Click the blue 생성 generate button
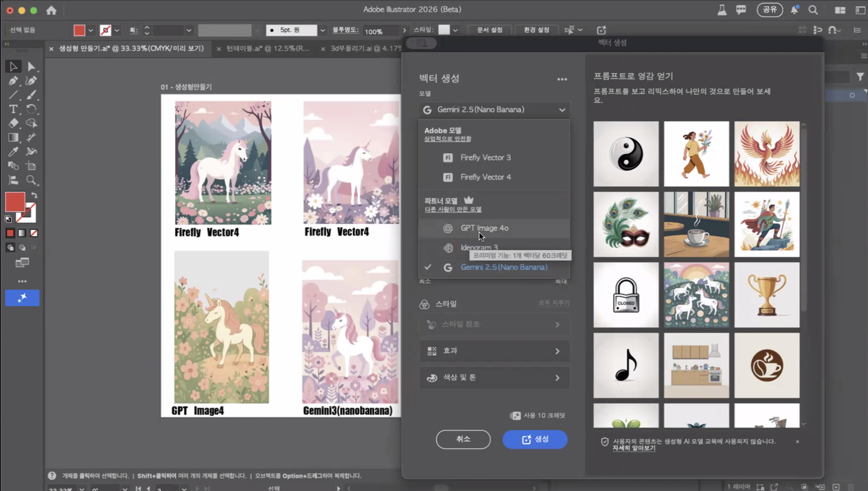Screen dimensions: 868x491 point(535,439)
